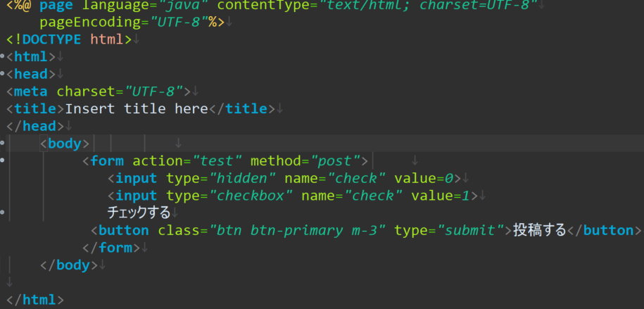Screen dimensions: 644x309
Task: Click the 投稿する button label text
Action: [539, 230]
